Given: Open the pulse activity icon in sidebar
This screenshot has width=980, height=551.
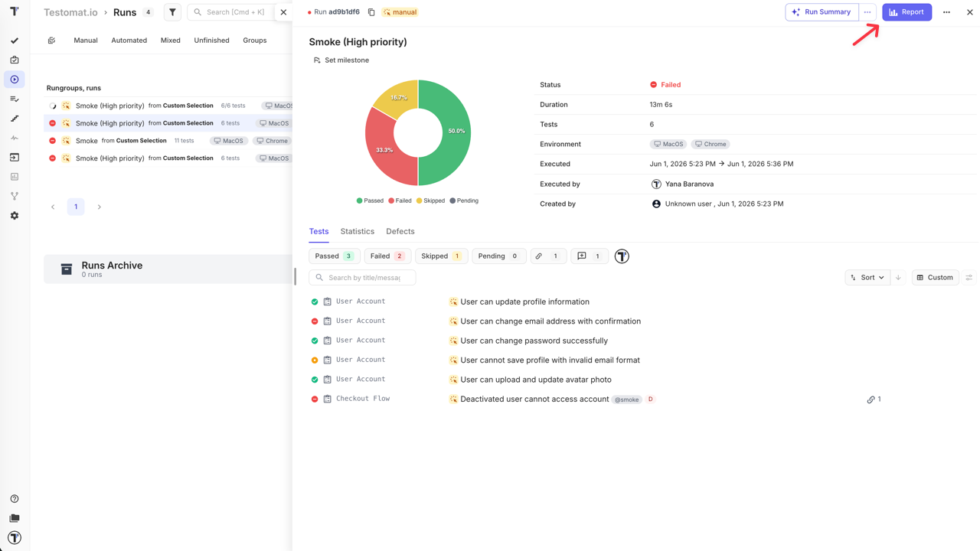Looking at the screenshot, I should tap(15, 138).
